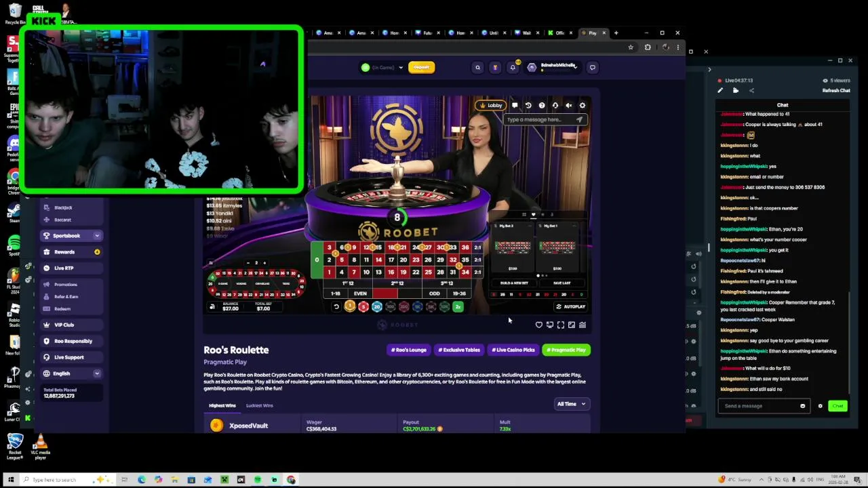The image size is (868, 488).
Task: Click Refresh Chat in Kick window
Action: click(836, 91)
